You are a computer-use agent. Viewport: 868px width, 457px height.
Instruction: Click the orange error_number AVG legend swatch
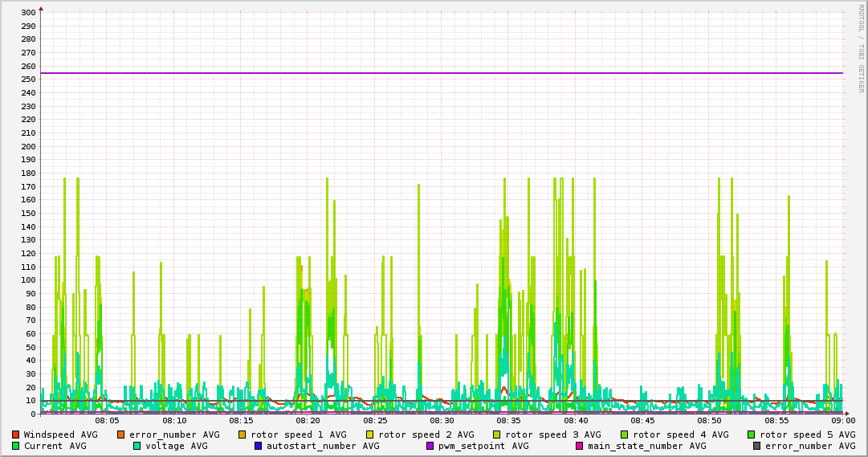click(x=121, y=435)
